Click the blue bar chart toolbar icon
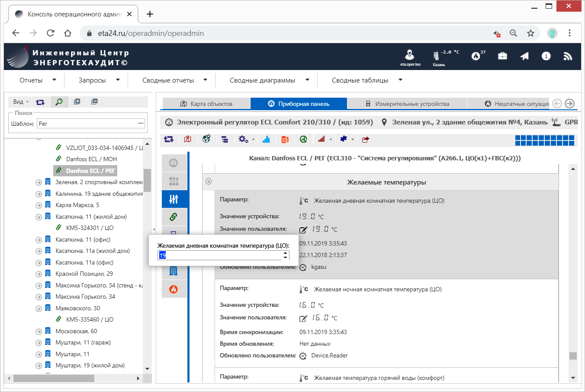Image resolution: width=585 pixels, height=392 pixels. [x=266, y=139]
